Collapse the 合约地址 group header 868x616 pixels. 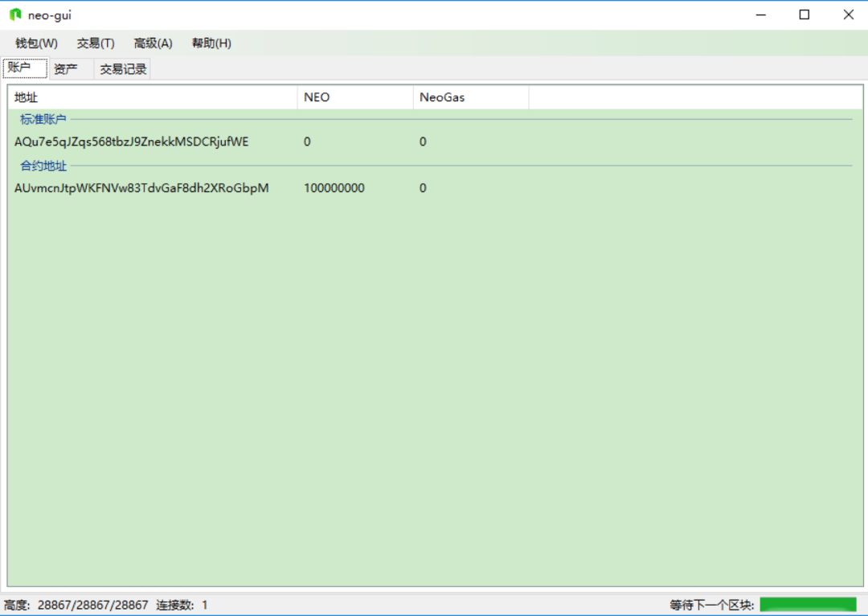(43, 166)
